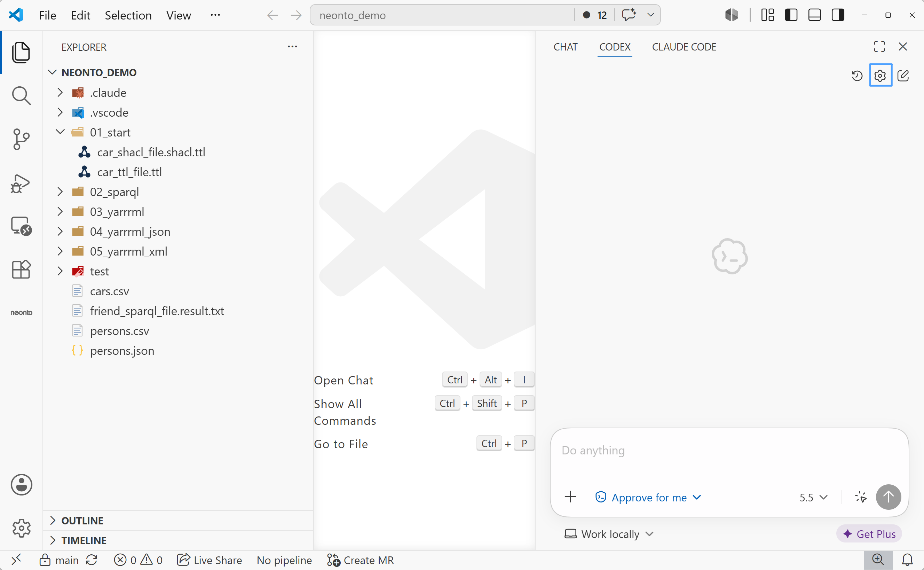
Task: Toggle the secondary side bar
Action: [x=838, y=15]
